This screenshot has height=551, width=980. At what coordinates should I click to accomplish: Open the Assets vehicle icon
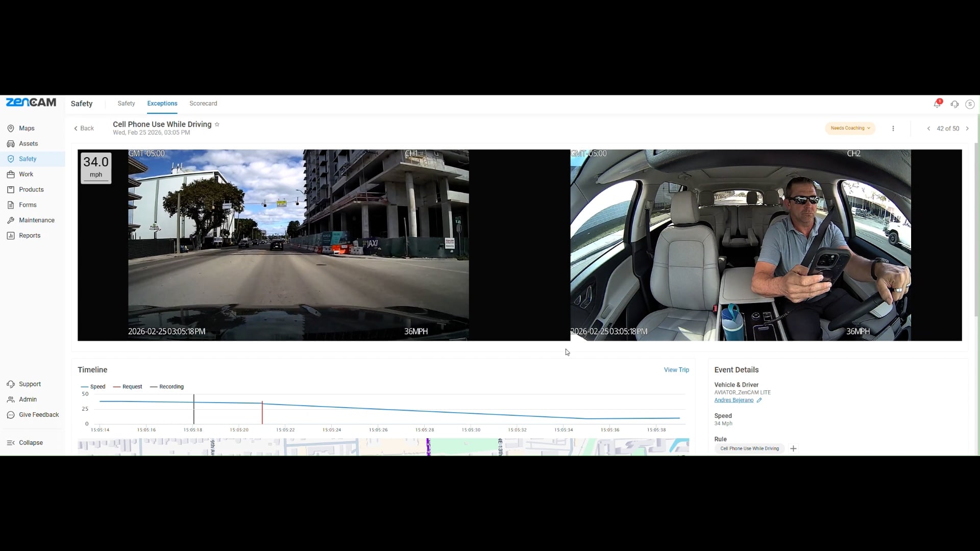[x=11, y=144]
